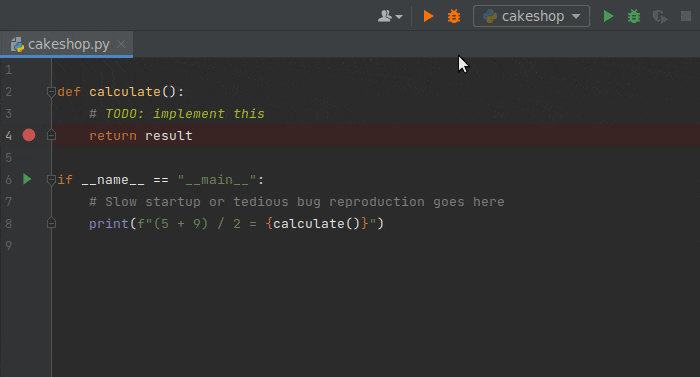Toggle a breakpoint in the gutter at line 2
700x377 pixels.
pos(29,92)
